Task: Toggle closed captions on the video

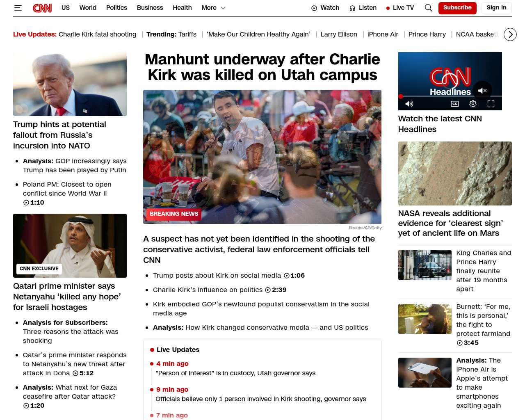Action: click(x=455, y=104)
